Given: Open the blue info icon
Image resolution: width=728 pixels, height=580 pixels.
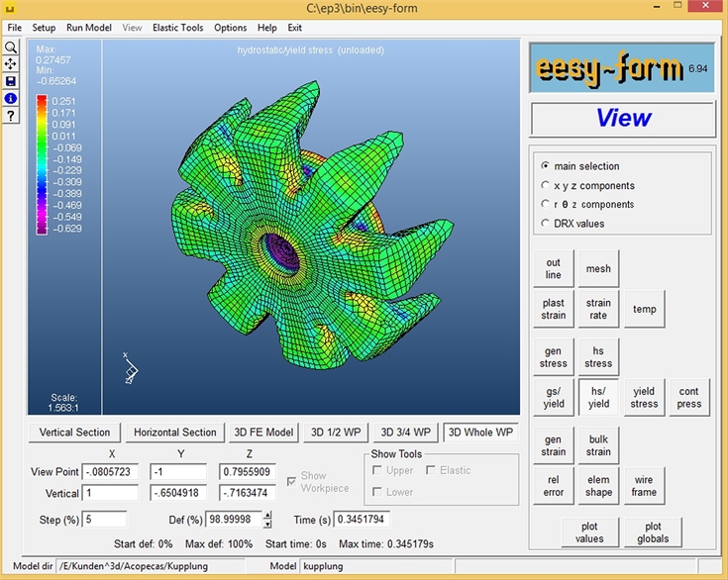Looking at the screenshot, I should pos(11,98).
